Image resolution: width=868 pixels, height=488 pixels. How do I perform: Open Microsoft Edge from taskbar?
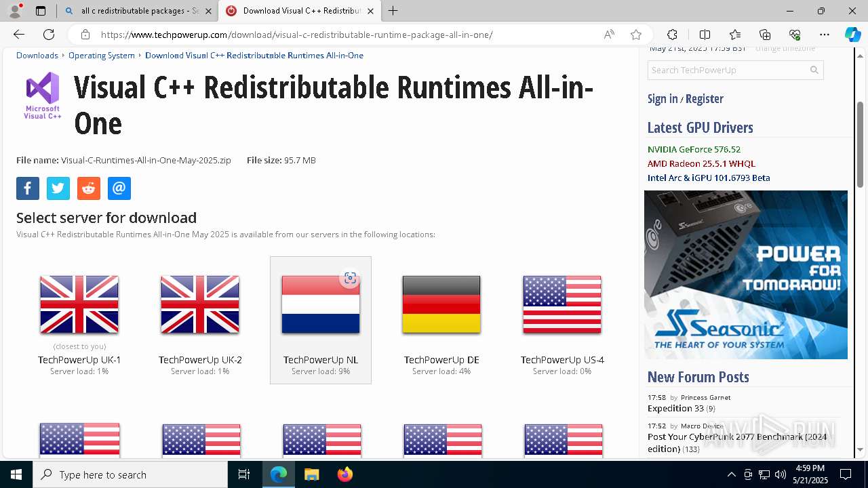coord(279,474)
